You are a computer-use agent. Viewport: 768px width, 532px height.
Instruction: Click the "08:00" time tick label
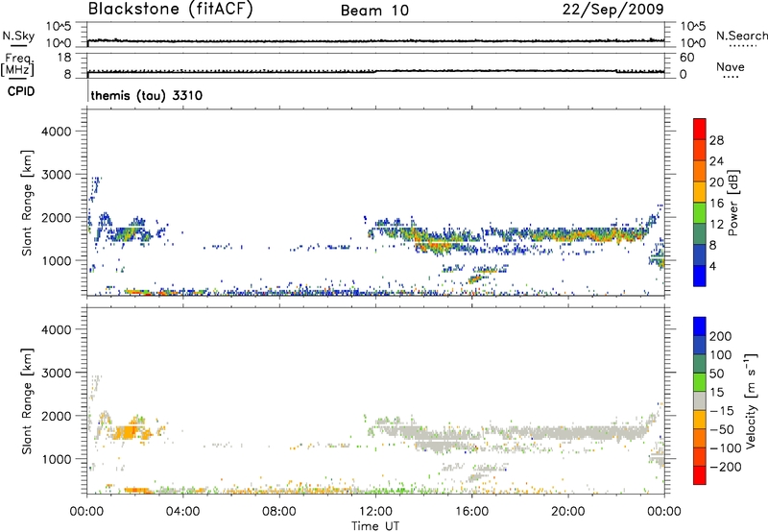(x=279, y=511)
